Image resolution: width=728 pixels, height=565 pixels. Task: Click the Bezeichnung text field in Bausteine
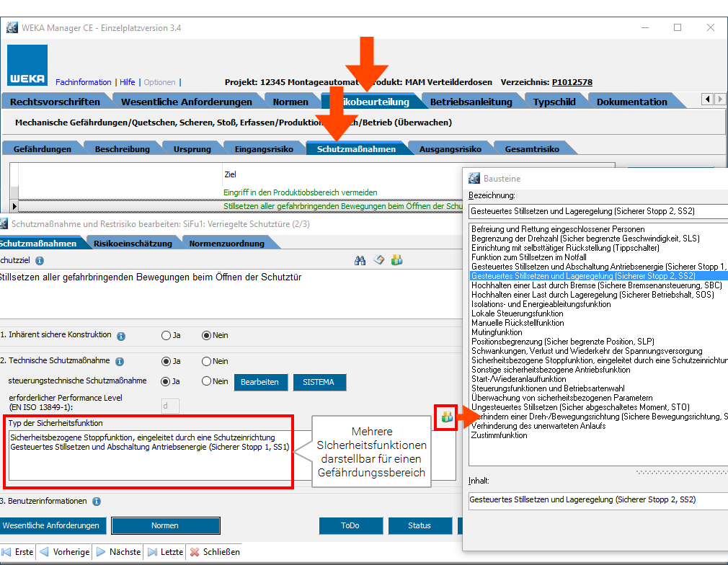tap(597, 211)
